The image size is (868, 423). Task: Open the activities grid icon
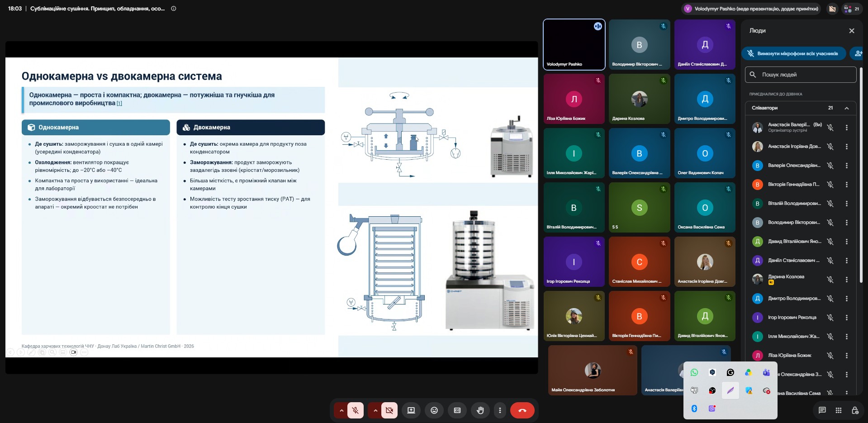(839, 410)
